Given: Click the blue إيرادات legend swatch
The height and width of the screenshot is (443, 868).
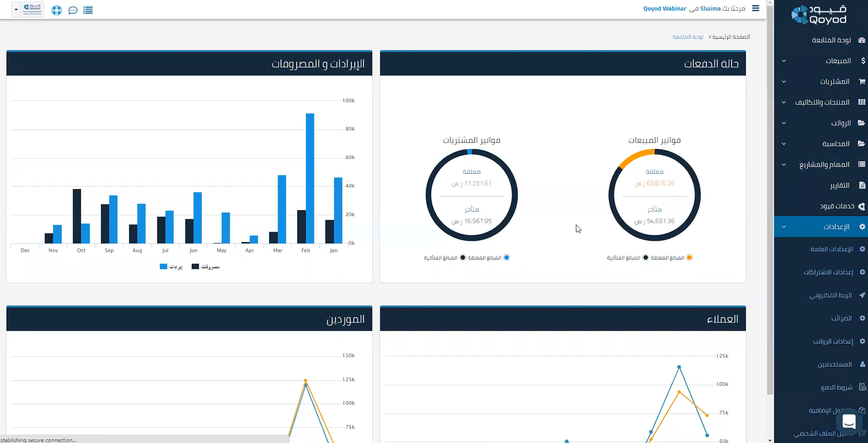Looking at the screenshot, I should coord(164,266).
